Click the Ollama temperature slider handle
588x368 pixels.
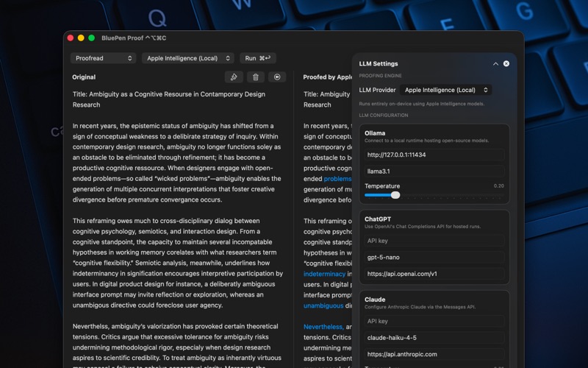(395, 195)
